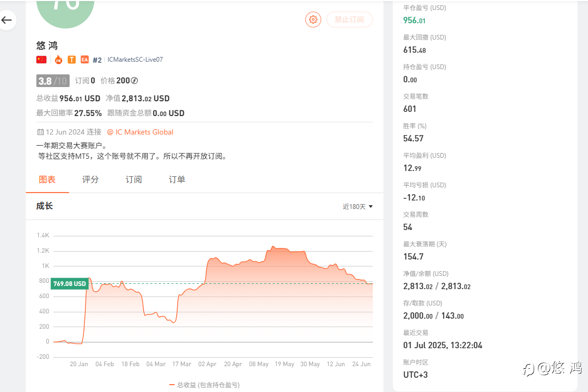Toggle the 总收益 (包含持仓盈亏) legend item
588x392 pixels.
[205, 385]
